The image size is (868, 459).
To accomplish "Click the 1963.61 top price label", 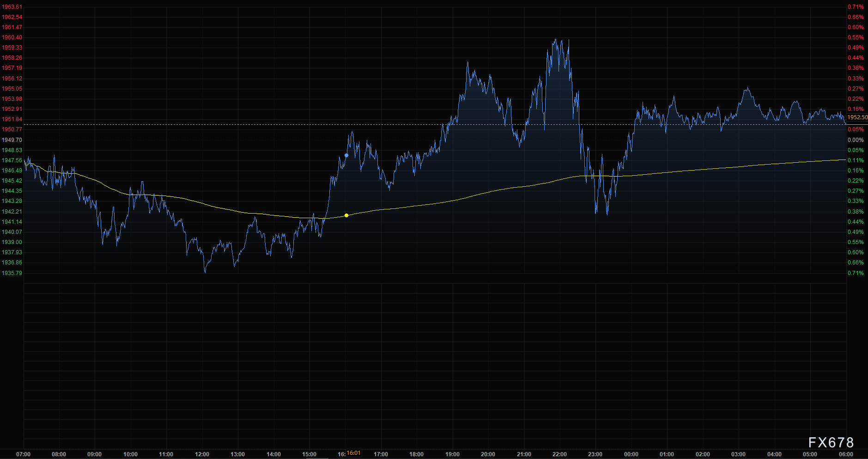I will tap(12, 7).
